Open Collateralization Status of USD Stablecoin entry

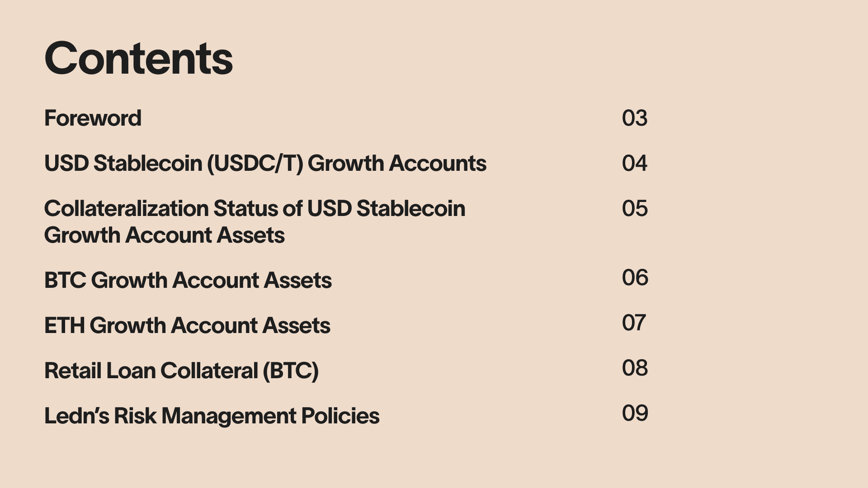coord(255,209)
